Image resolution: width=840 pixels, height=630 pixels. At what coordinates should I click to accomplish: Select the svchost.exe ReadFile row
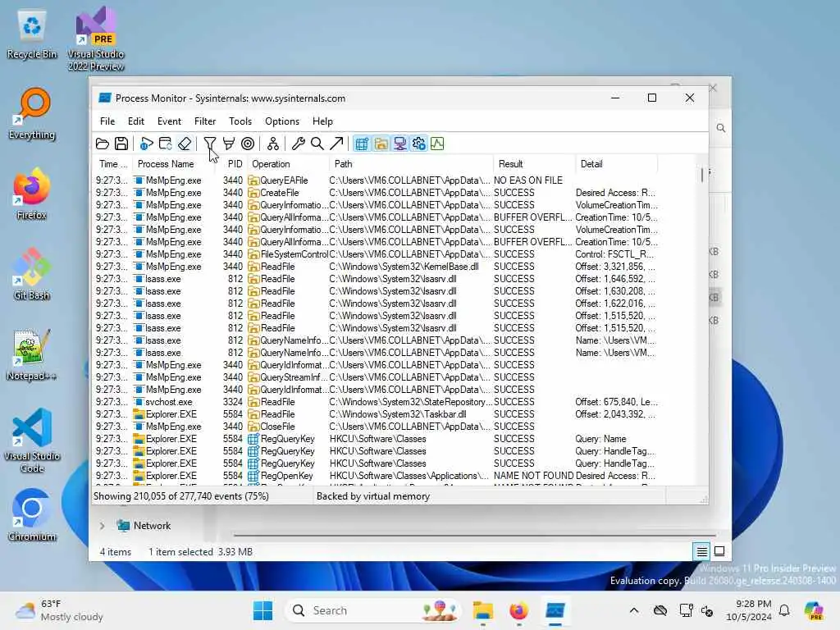(x=377, y=402)
